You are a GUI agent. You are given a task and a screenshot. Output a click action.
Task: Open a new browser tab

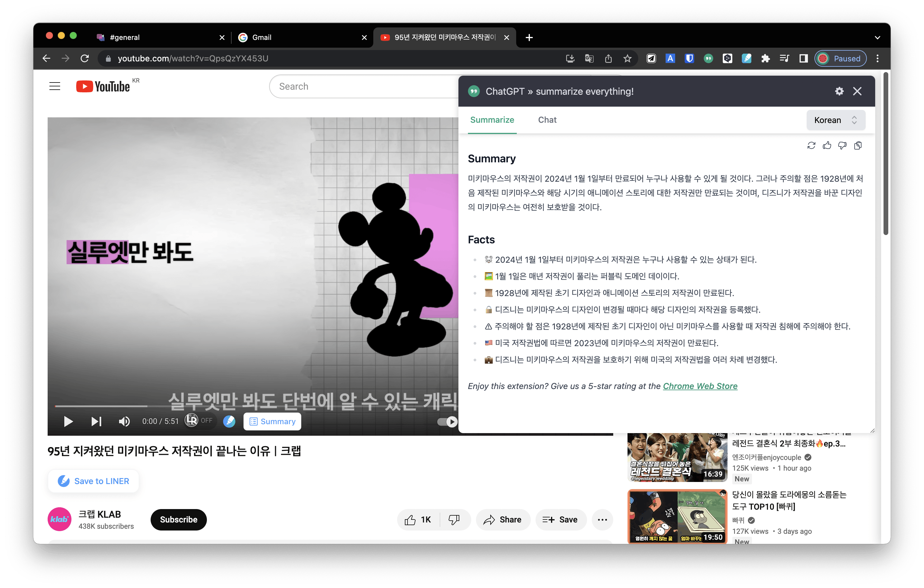(x=529, y=37)
